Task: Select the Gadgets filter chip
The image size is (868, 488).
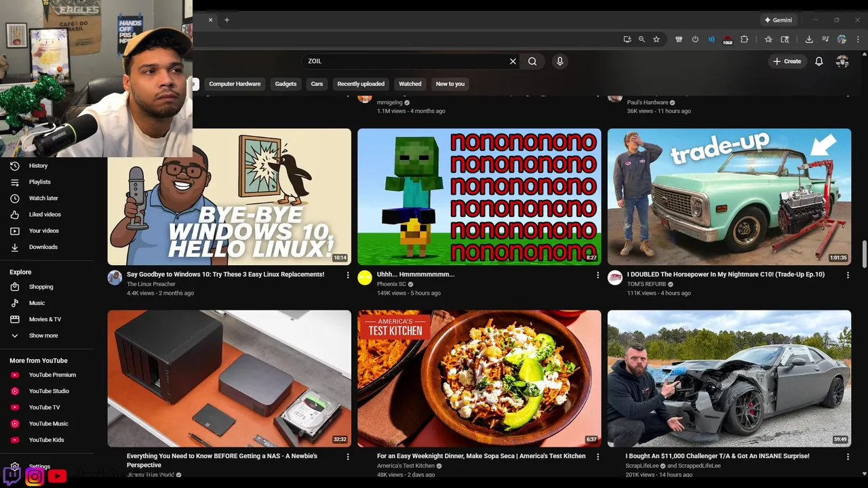Action: tap(285, 84)
